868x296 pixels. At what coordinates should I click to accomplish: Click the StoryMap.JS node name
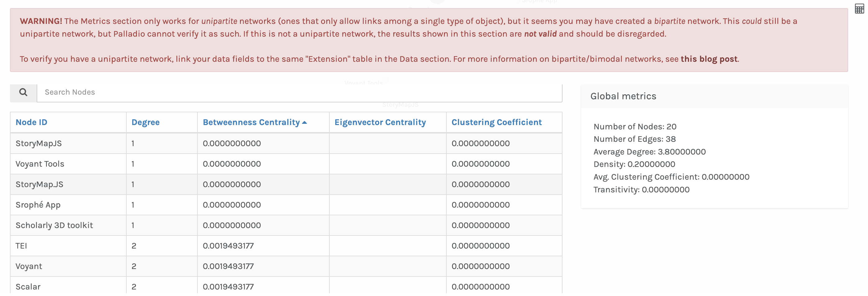(39, 185)
